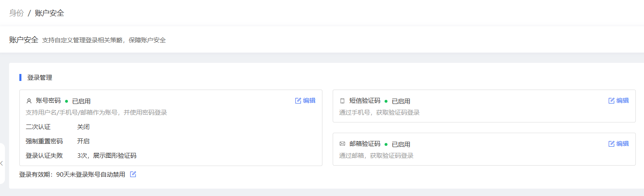Click the pencil icon in the 邮箱验证码 card

(x=611, y=144)
